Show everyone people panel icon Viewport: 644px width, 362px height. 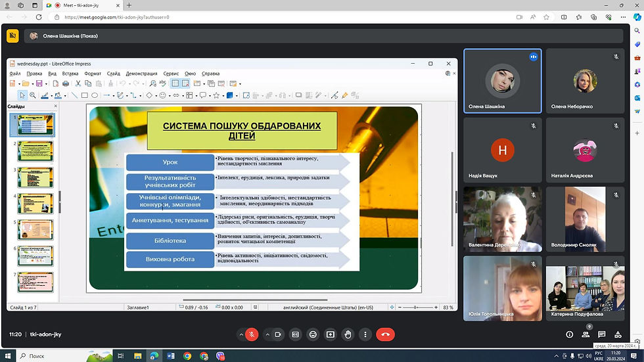pos(586,334)
